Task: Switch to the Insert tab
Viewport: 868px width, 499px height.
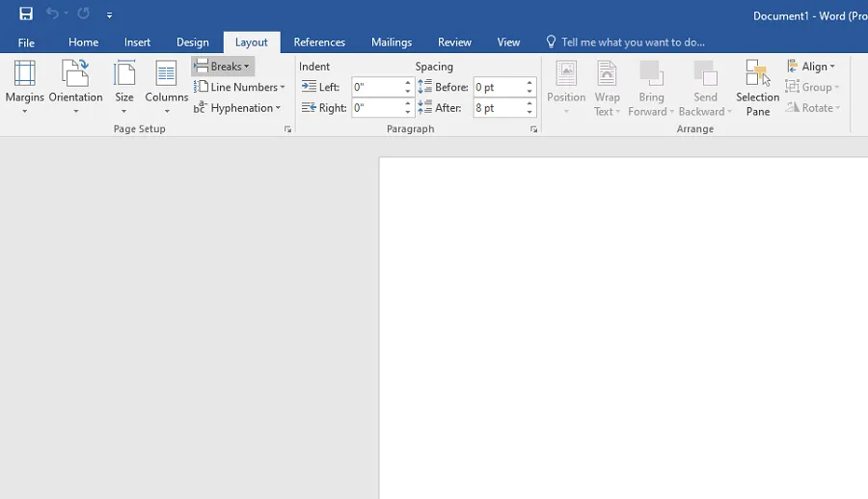Action: pyautogui.click(x=137, y=42)
